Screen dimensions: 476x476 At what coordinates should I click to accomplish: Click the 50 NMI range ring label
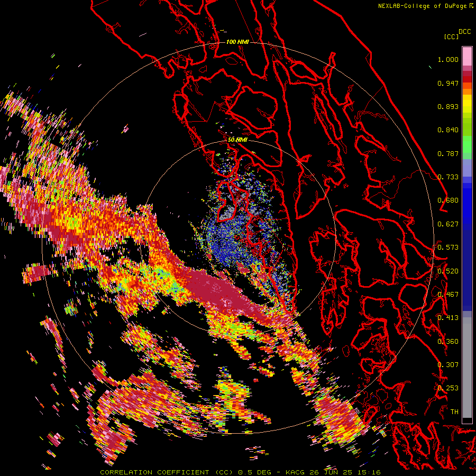pyautogui.click(x=237, y=140)
